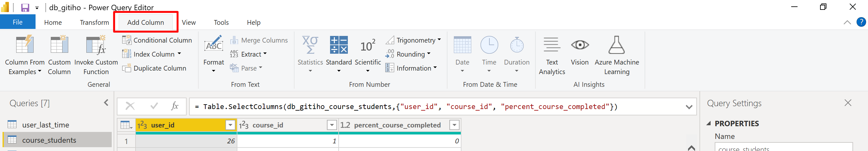Select the course_id column header
This screenshot has height=151, width=868.
(x=288, y=125)
